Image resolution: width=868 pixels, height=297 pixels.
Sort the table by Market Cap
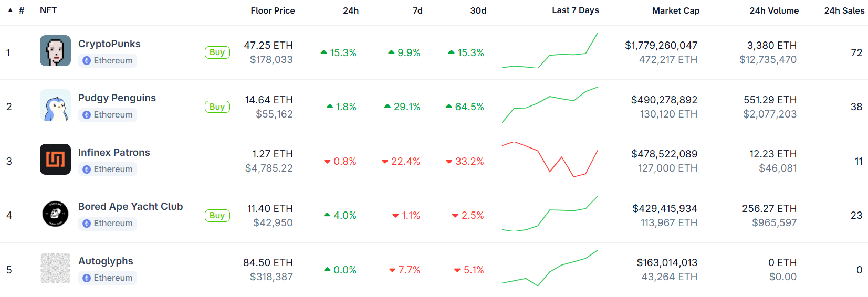[x=676, y=10]
